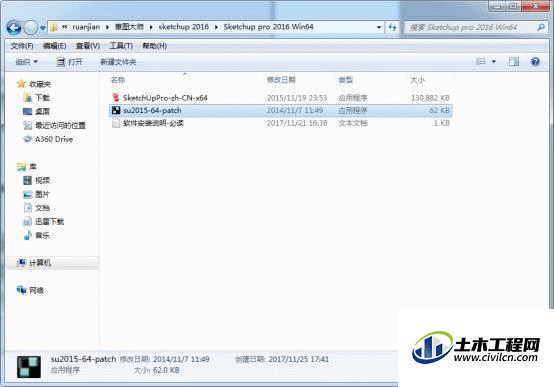Click the blue help question mark icon
Viewport: 554px width, 387px height.
click(535, 62)
